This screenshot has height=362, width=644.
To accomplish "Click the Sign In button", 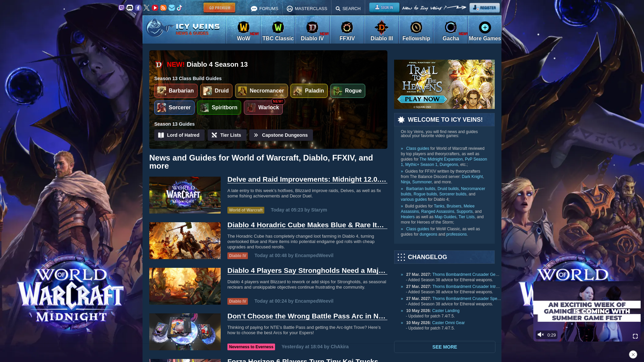I will pos(384,8).
